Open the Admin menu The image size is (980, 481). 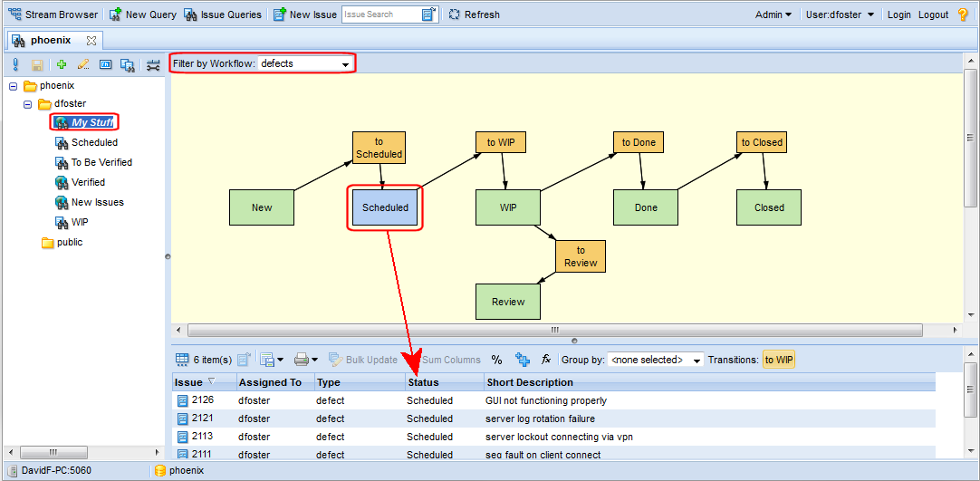(x=773, y=14)
